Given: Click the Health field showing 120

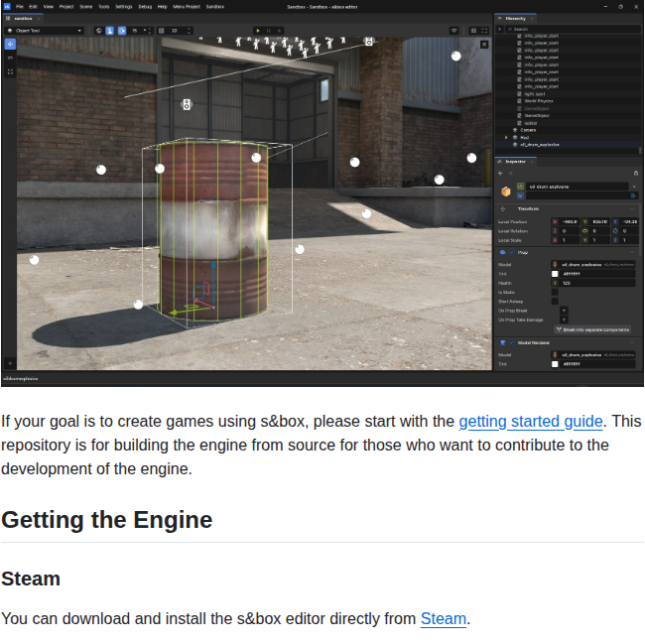Looking at the screenshot, I should point(593,284).
